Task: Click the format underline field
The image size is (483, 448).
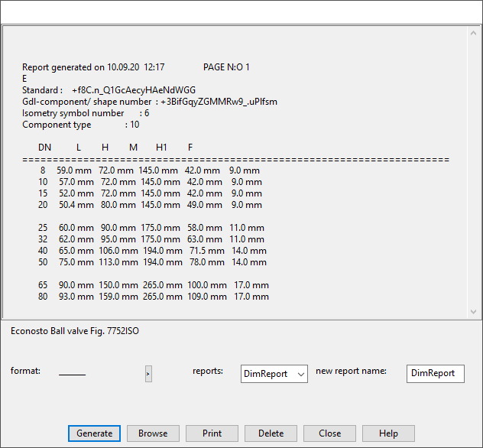Action: (73, 373)
